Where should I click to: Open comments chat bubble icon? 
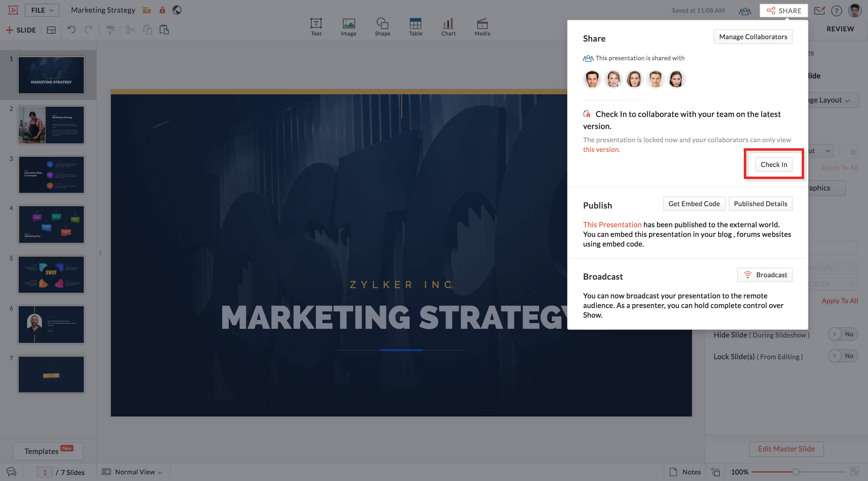[x=11, y=472]
